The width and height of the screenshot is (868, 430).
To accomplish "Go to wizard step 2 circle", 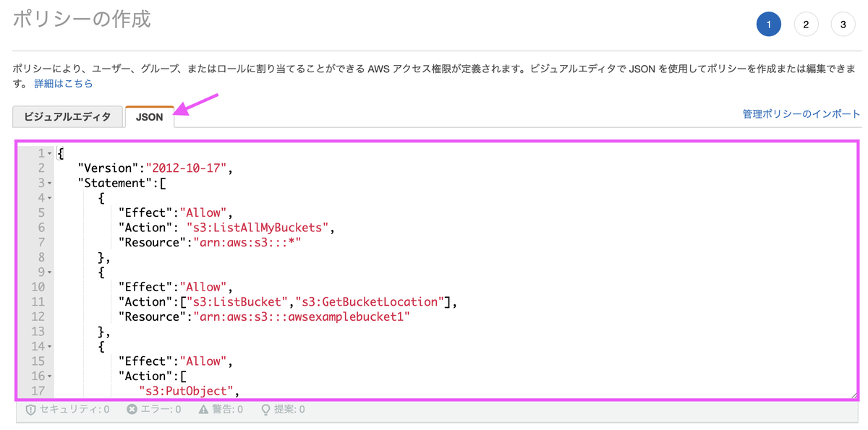I will click(x=806, y=25).
